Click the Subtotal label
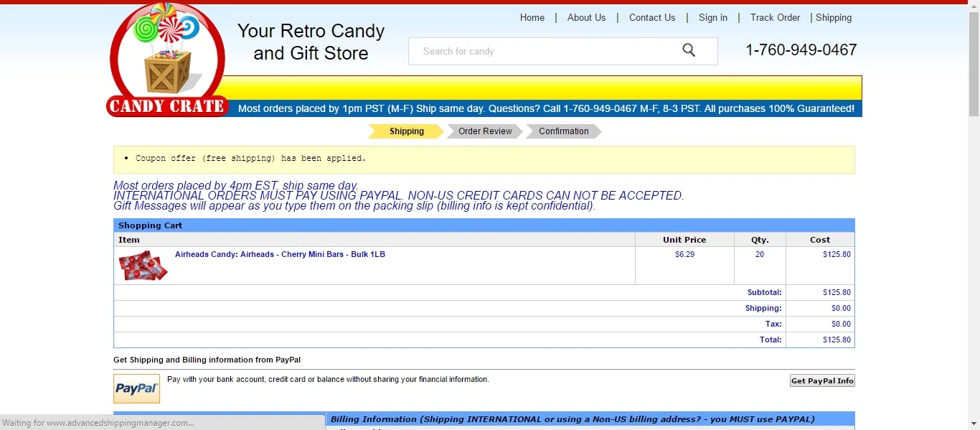This screenshot has width=980, height=430. pyautogui.click(x=765, y=292)
